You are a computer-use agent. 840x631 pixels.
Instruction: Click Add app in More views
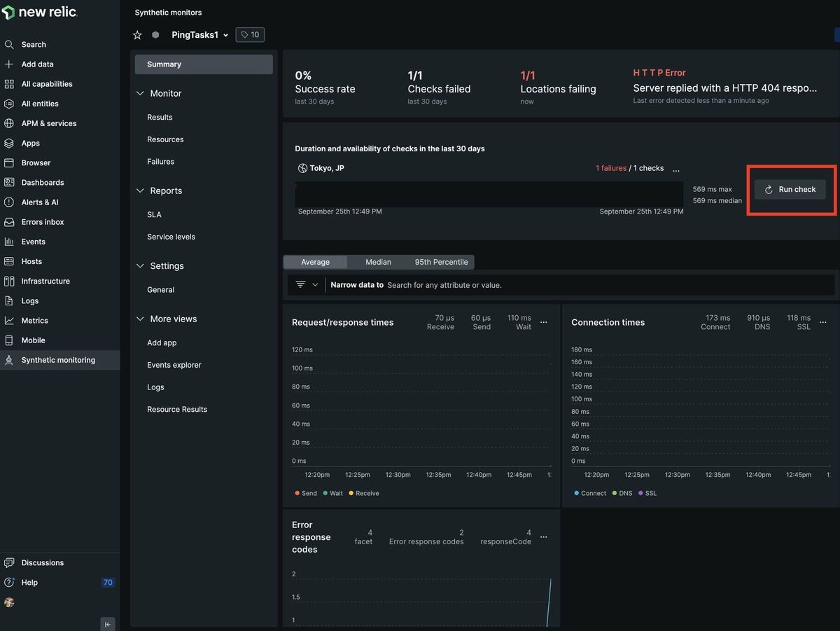pos(162,342)
